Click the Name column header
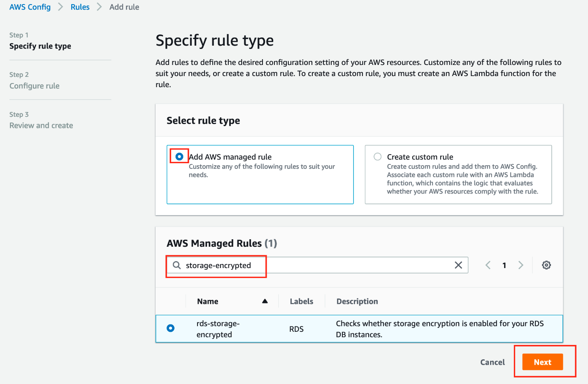Image resolution: width=588 pixels, height=384 pixels. tap(208, 301)
